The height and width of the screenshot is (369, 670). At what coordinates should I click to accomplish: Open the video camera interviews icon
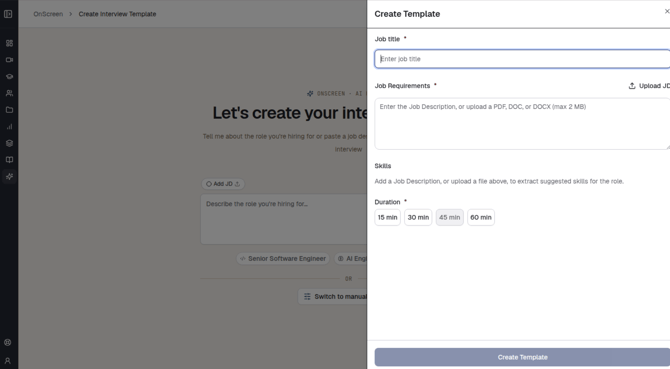coord(9,60)
